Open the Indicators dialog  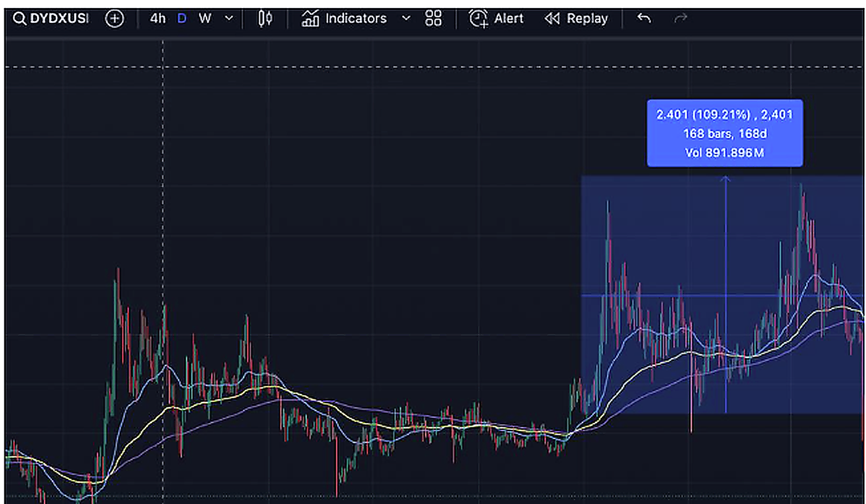point(343,19)
